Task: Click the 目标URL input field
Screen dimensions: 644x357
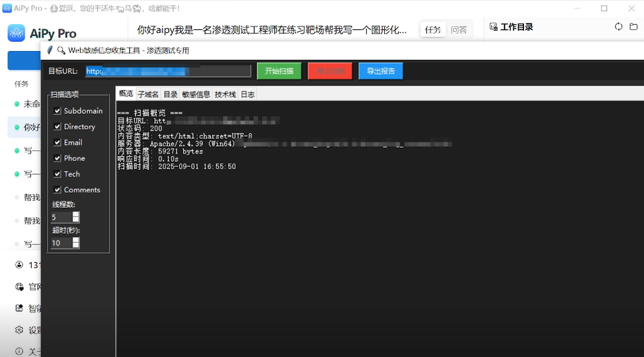Action: click(168, 71)
